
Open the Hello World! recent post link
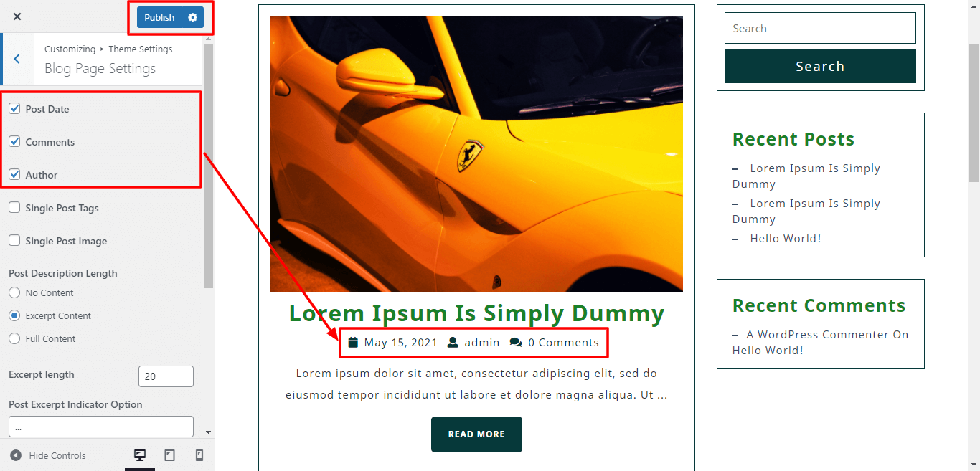point(786,239)
